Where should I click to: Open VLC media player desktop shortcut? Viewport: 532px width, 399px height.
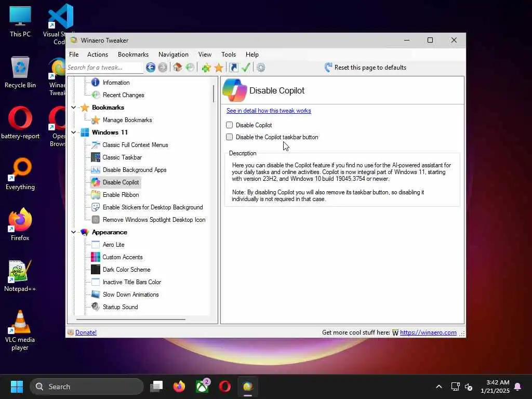(20, 330)
